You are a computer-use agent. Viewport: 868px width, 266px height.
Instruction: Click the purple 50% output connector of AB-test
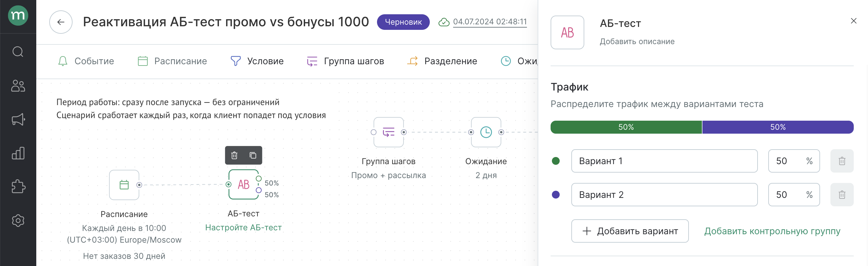click(258, 190)
